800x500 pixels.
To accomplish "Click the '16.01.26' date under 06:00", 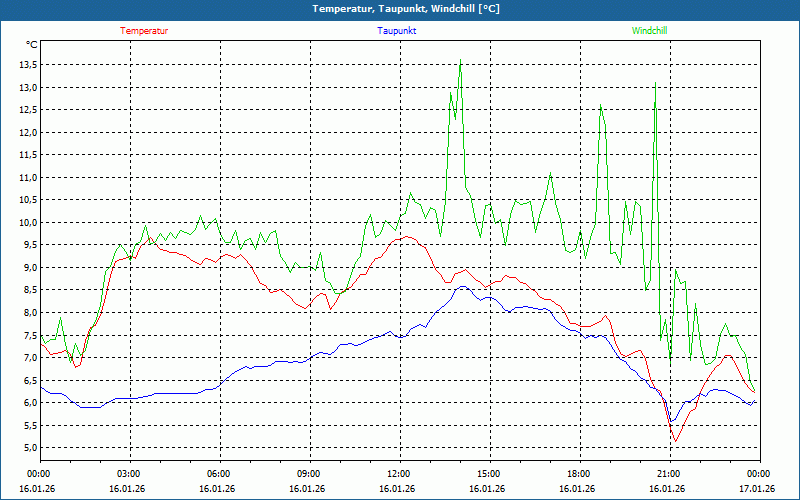I will [217, 488].
